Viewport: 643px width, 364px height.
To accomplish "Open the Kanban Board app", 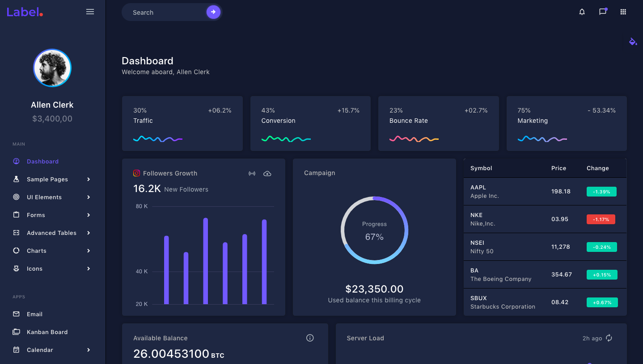I will (47, 332).
